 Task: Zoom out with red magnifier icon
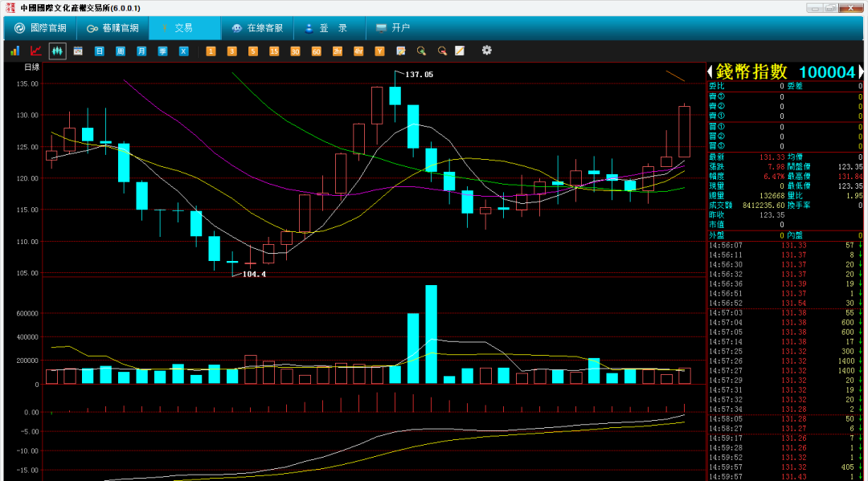coord(442,51)
